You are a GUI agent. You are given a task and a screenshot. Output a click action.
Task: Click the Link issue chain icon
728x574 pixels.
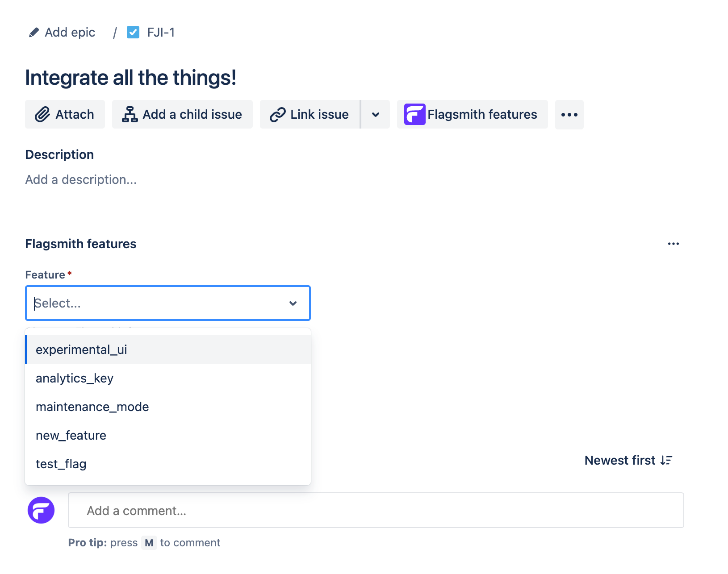click(x=277, y=114)
